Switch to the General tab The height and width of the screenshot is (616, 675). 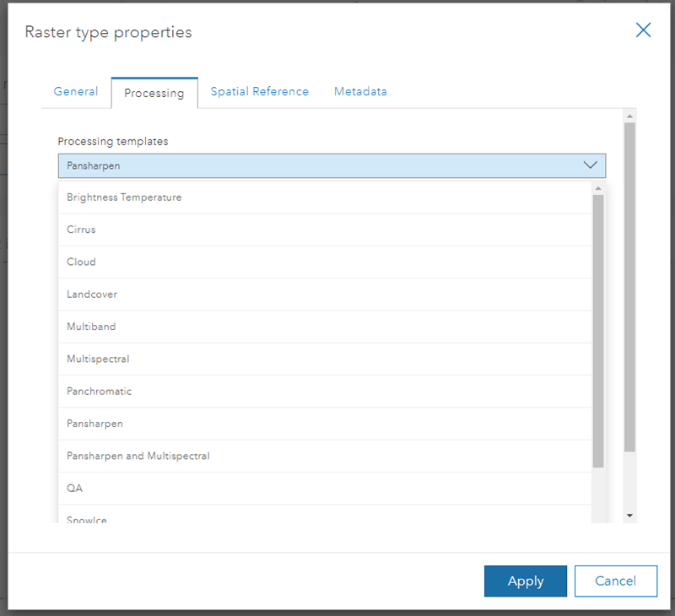point(76,91)
